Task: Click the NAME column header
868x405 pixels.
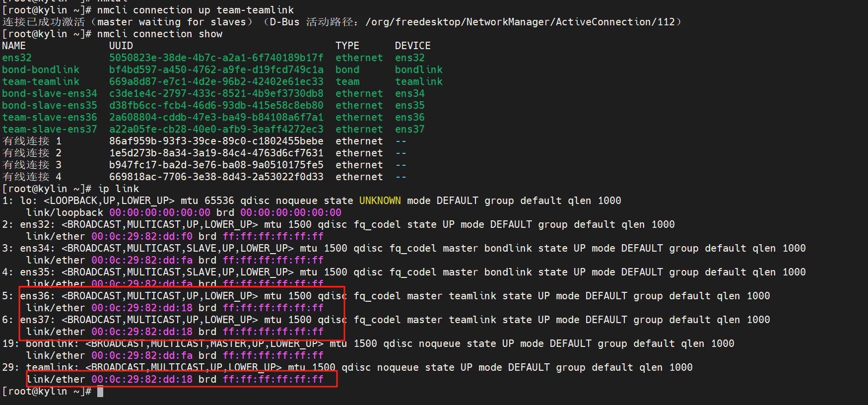Action: [14, 46]
